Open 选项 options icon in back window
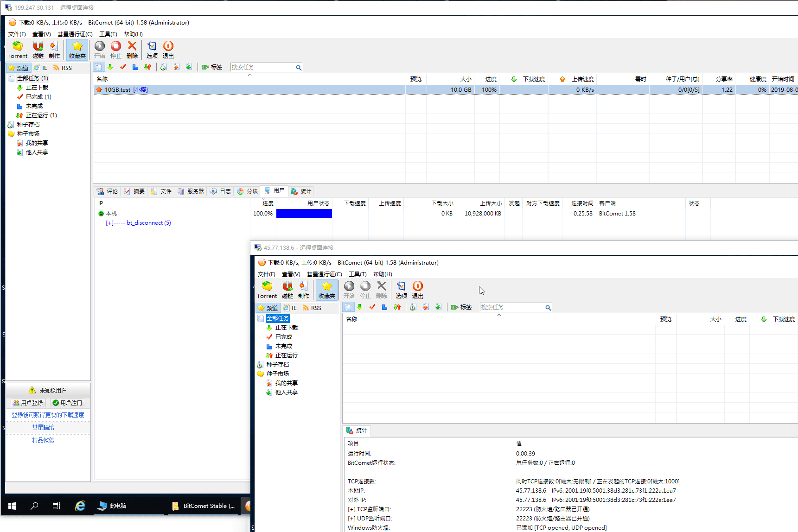The height and width of the screenshot is (532, 798). [x=152, y=50]
